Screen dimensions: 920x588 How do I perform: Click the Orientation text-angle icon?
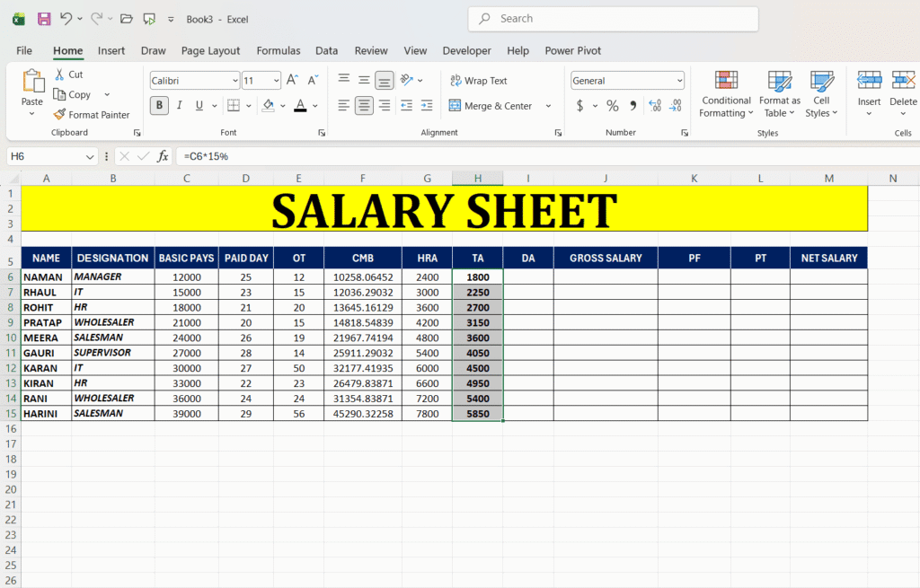click(406, 80)
